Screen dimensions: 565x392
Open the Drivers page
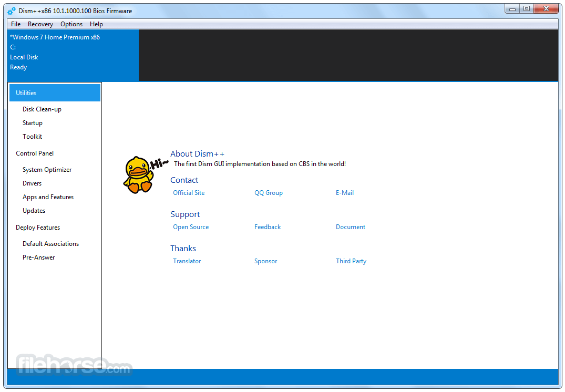coord(32,183)
